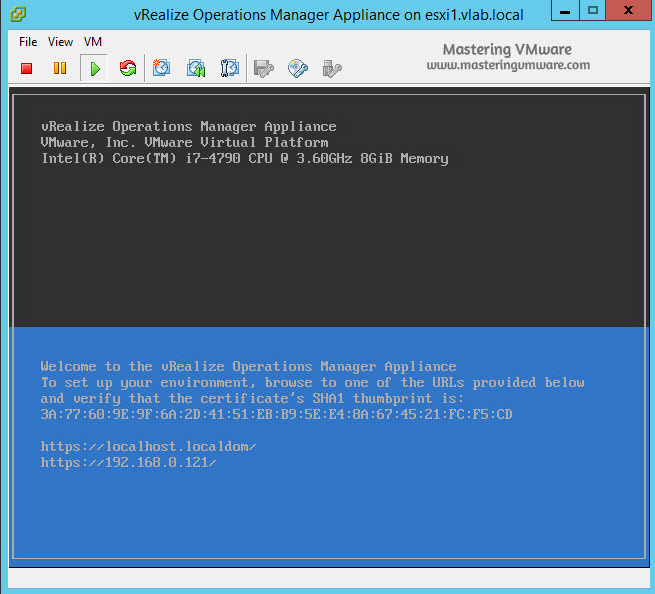Close the console window
The width and height of the screenshot is (655, 594).
[628, 10]
